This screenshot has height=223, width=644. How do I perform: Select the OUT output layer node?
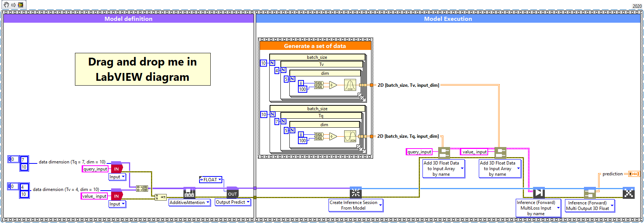pyautogui.click(x=232, y=192)
